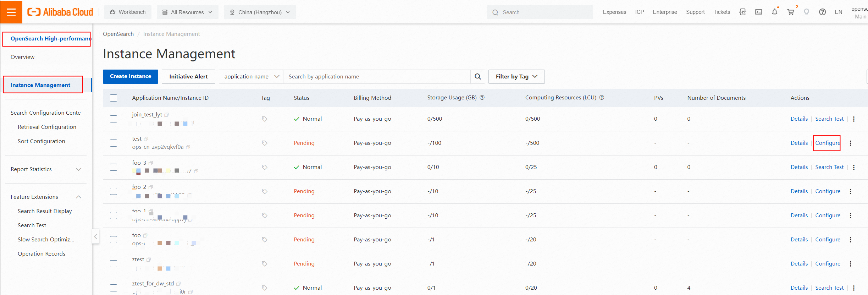Open the shopping cart
The height and width of the screenshot is (295, 868).
pyautogui.click(x=791, y=12)
